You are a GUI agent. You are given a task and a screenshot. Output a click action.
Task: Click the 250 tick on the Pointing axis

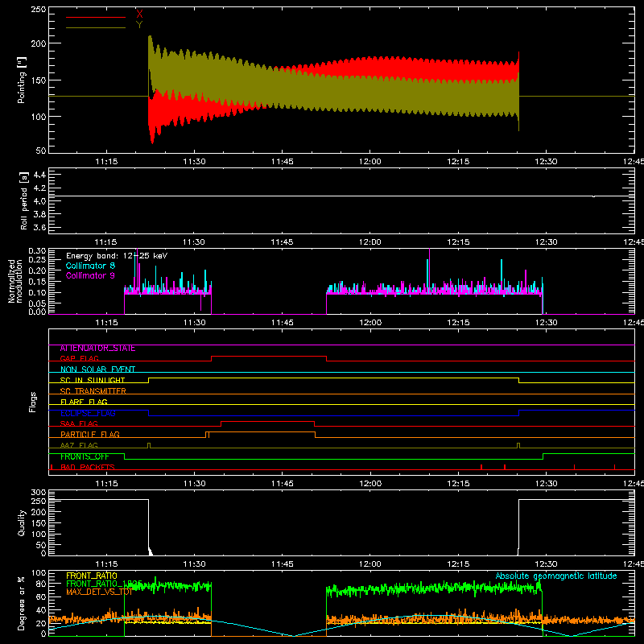(x=39, y=9)
